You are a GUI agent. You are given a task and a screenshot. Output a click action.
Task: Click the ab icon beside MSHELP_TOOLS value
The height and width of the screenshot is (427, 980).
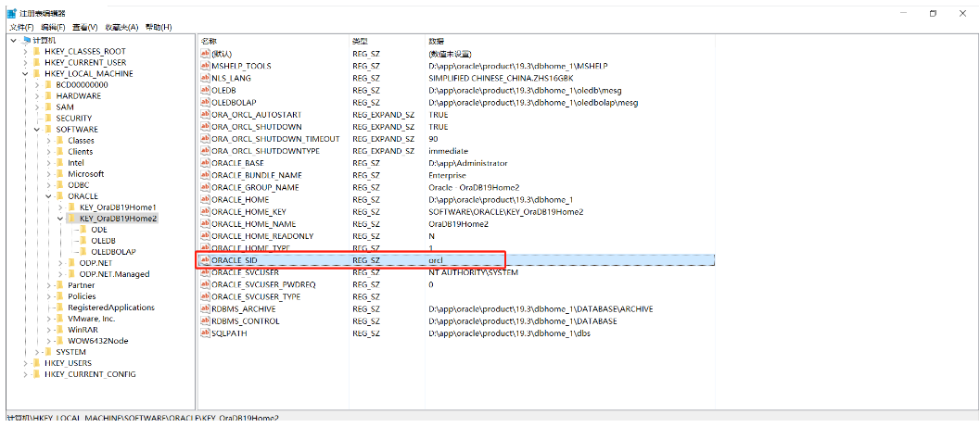(x=204, y=66)
